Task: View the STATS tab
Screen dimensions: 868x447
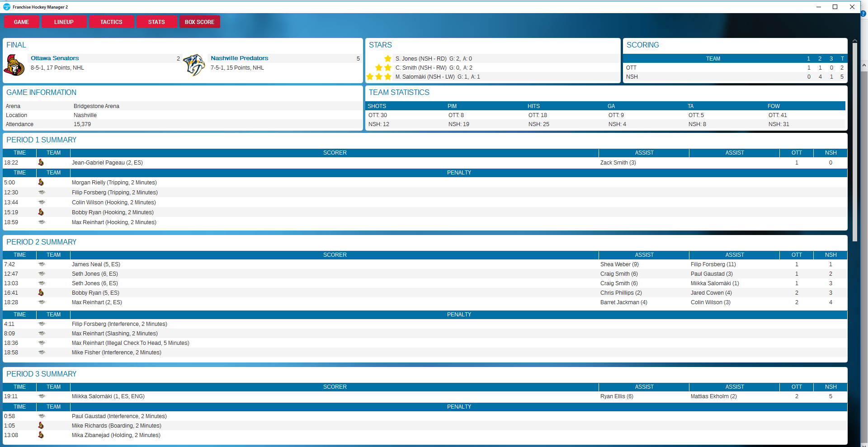Action: pos(156,22)
